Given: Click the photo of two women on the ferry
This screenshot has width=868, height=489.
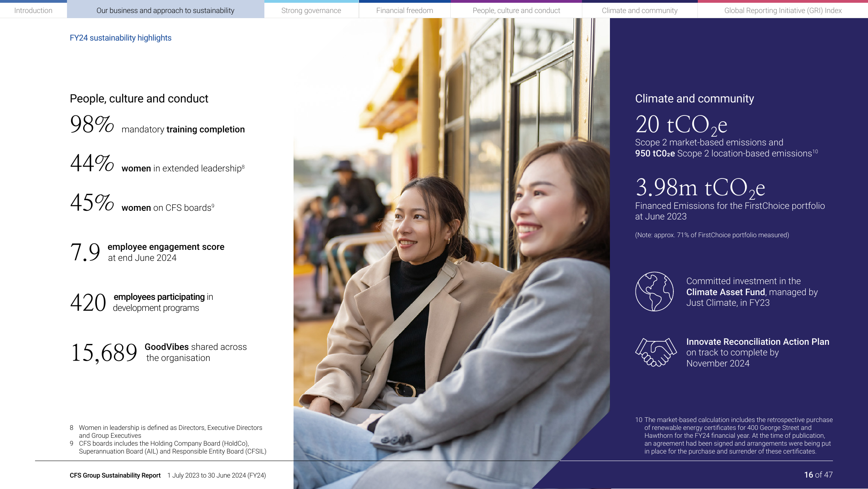Looking at the screenshot, I should (x=452, y=253).
